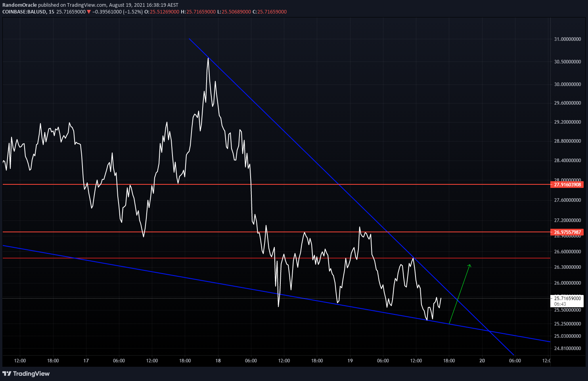The height and width of the screenshot is (381, 588).
Task: Click the 06:43 bar countdown
Action: (560, 304)
